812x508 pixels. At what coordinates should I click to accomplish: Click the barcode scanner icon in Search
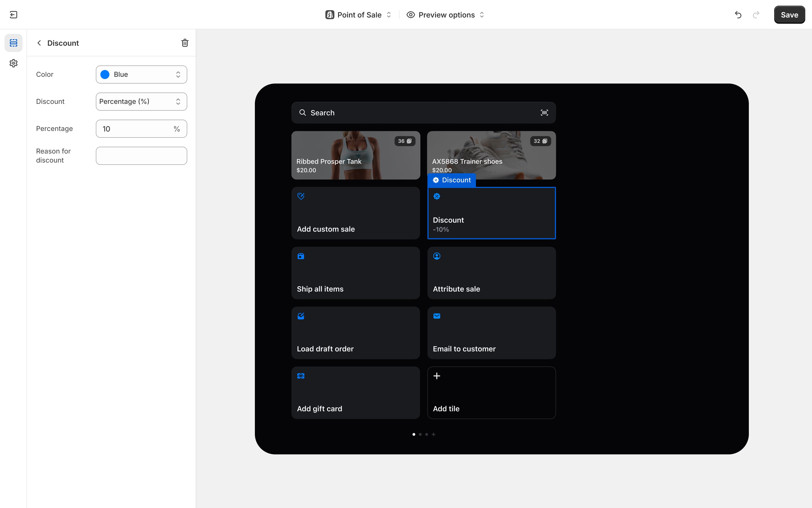point(544,113)
